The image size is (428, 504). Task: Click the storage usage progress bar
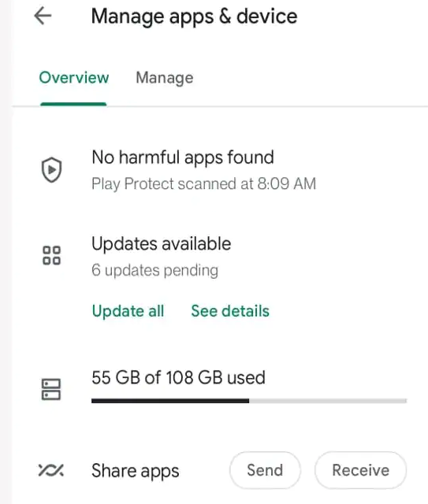(249, 401)
